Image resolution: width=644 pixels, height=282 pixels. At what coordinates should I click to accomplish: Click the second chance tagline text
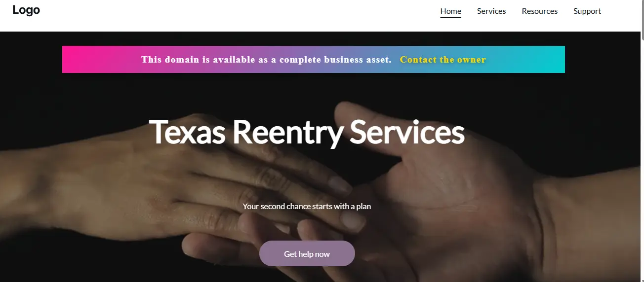(307, 206)
